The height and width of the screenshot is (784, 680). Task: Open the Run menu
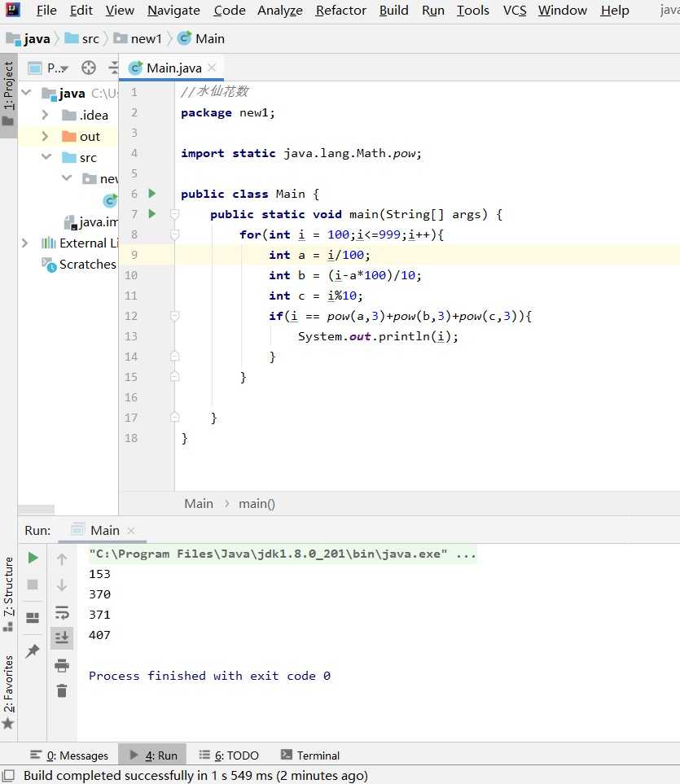[x=433, y=10]
